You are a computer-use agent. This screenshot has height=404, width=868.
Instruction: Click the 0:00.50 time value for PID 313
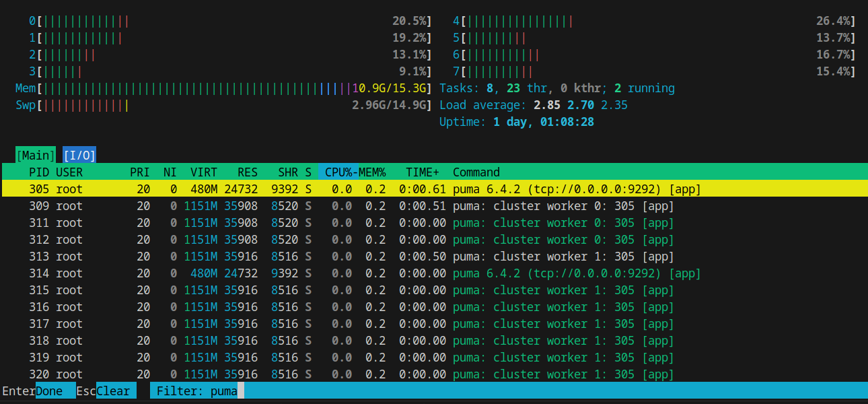tap(423, 257)
